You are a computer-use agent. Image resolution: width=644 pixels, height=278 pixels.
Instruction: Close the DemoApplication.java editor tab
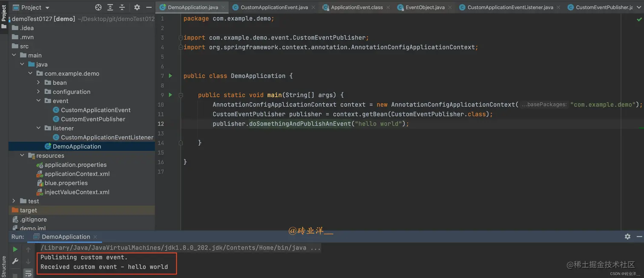tap(223, 8)
